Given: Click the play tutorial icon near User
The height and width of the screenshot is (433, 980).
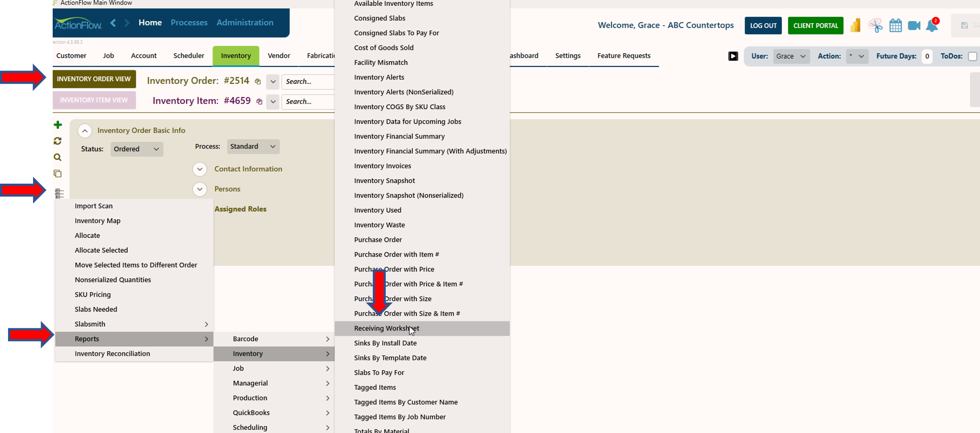Looking at the screenshot, I should 733,56.
